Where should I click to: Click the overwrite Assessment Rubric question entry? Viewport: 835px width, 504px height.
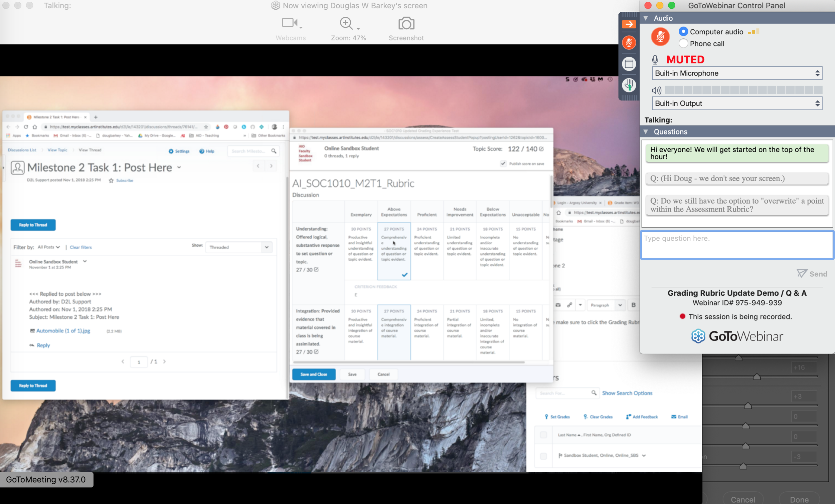point(736,205)
